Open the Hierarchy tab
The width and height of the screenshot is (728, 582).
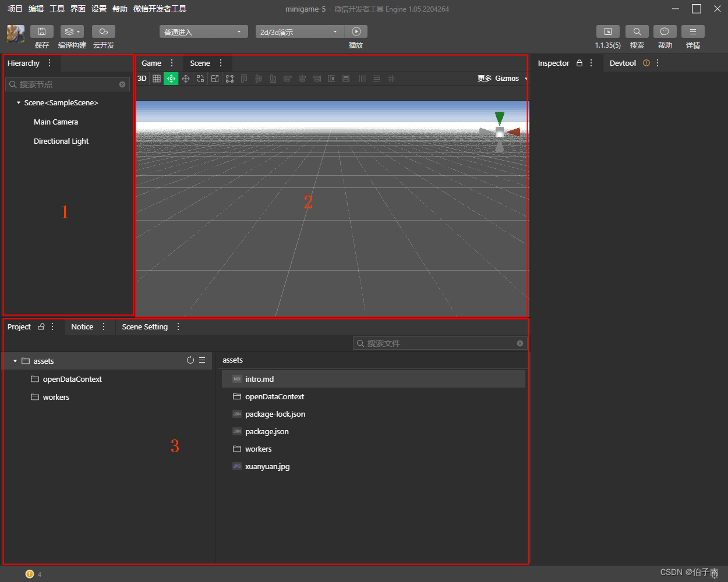(23, 63)
